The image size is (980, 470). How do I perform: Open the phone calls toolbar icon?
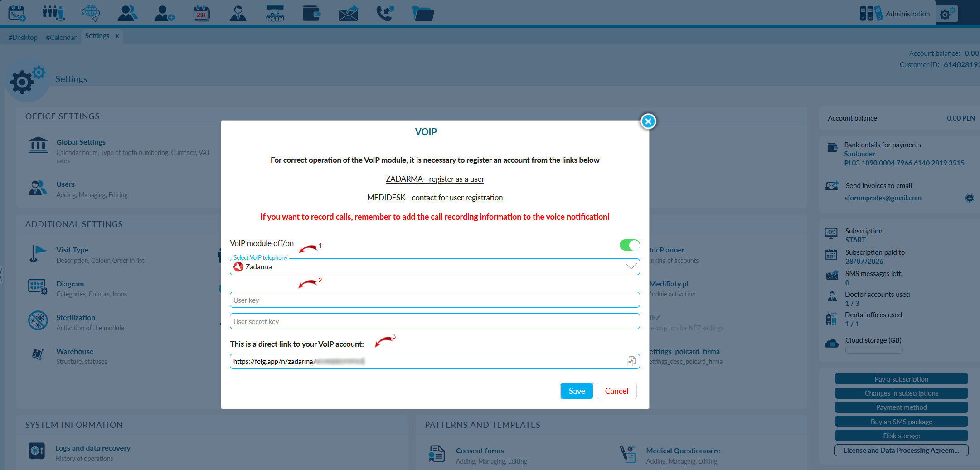click(x=385, y=13)
